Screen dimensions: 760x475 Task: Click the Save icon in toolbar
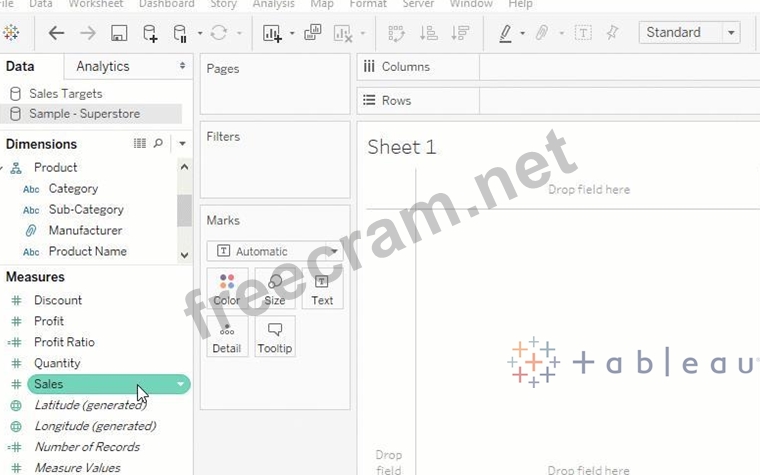coord(119,33)
